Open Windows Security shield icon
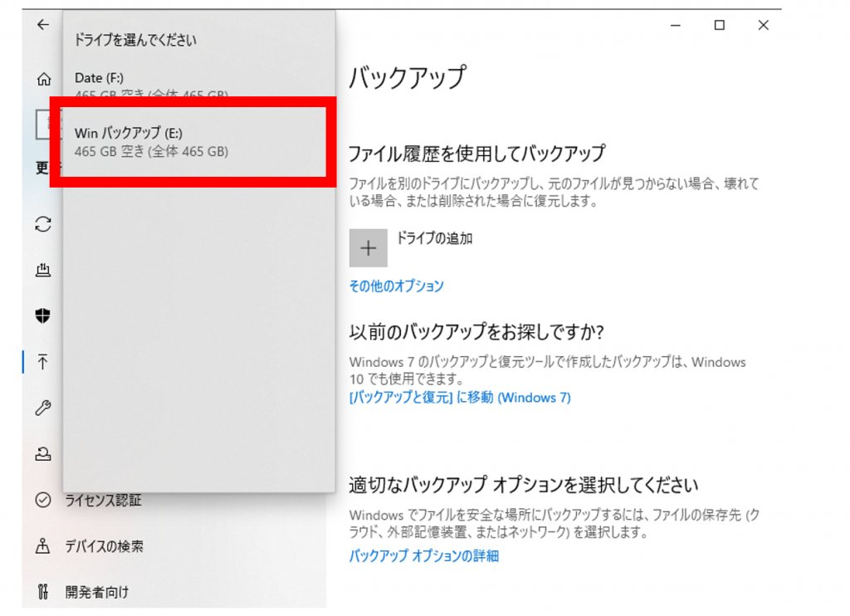850x616 pixels. tap(43, 315)
